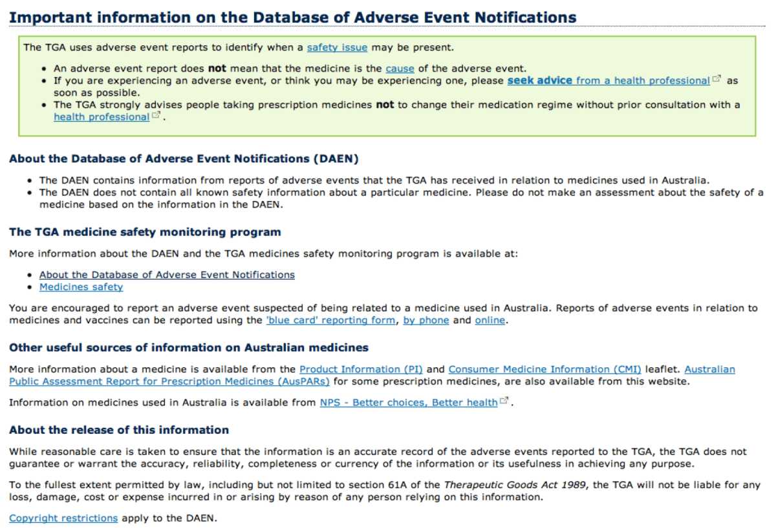776x532 pixels.
Task: Select the 'by phone' reporting link
Action: 426,321
